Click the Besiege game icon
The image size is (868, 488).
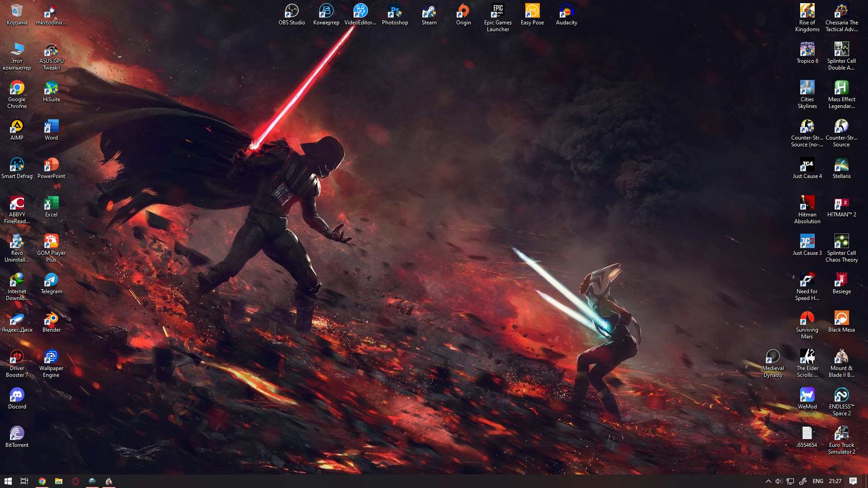tap(841, 283)
